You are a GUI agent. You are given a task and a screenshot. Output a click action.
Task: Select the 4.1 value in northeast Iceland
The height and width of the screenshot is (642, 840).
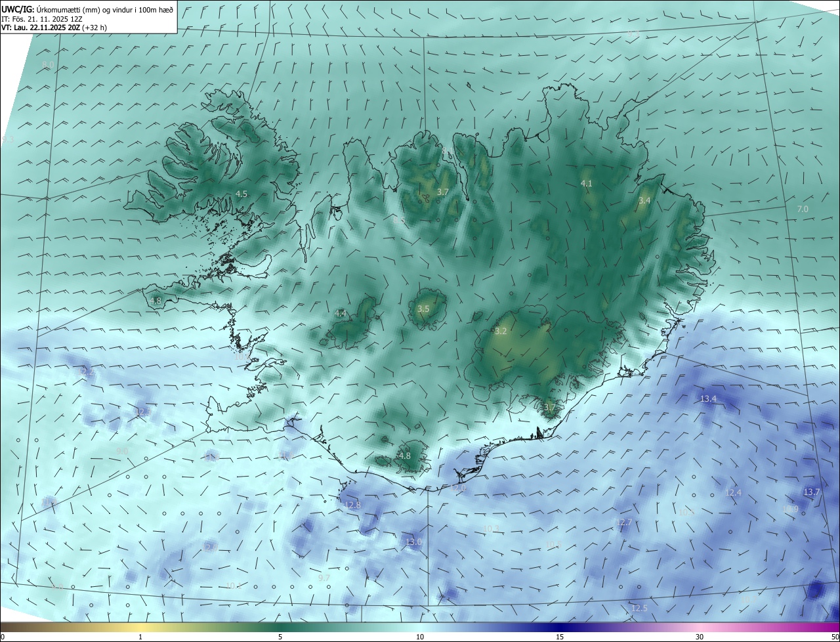tap(587, 183)
